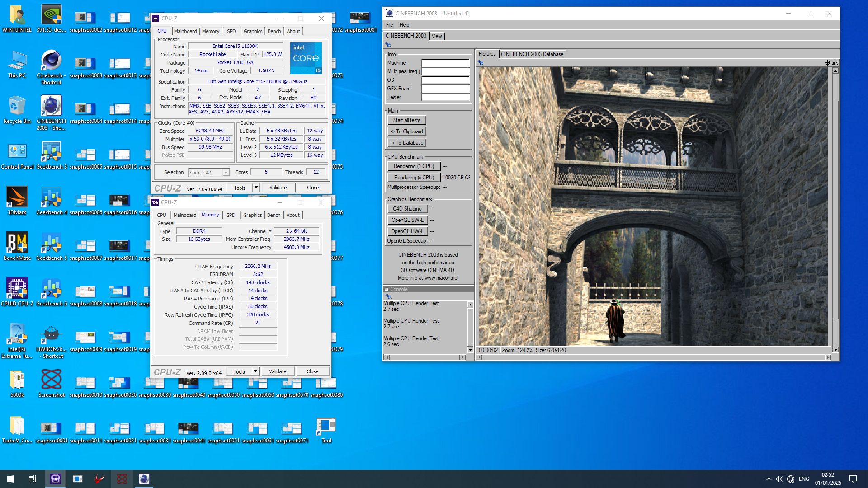
Task: Open the 391.35 NVIDIA driver installer icon
Action: click(x=51, y=19)
